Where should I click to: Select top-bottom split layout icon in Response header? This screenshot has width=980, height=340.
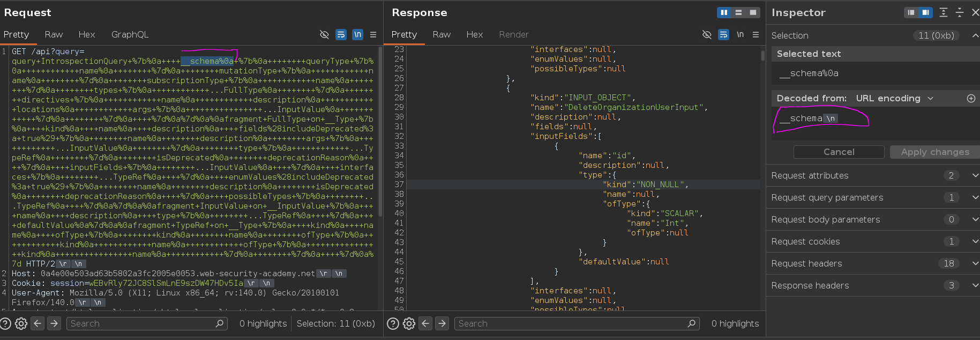point(738,12)
